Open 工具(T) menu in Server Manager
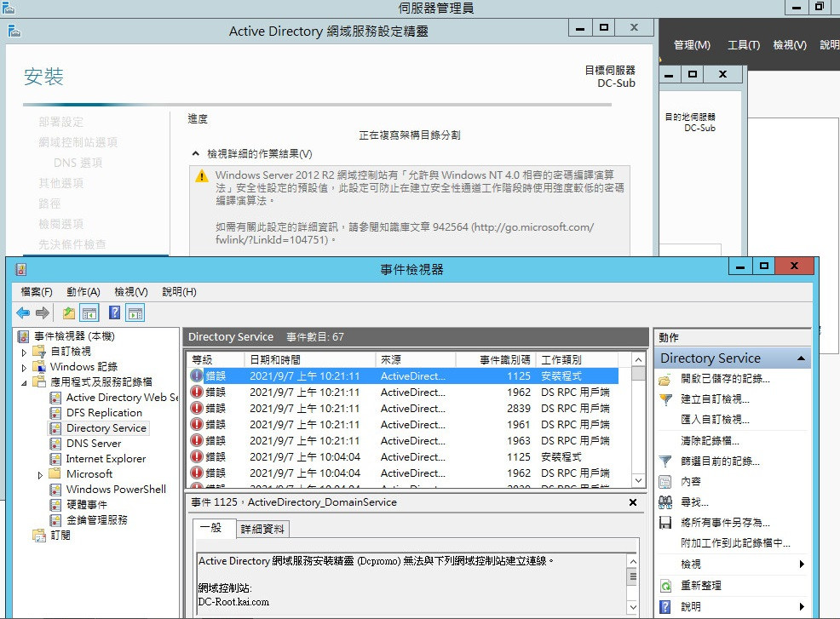 pyautogui.click(x=744, y=45)
